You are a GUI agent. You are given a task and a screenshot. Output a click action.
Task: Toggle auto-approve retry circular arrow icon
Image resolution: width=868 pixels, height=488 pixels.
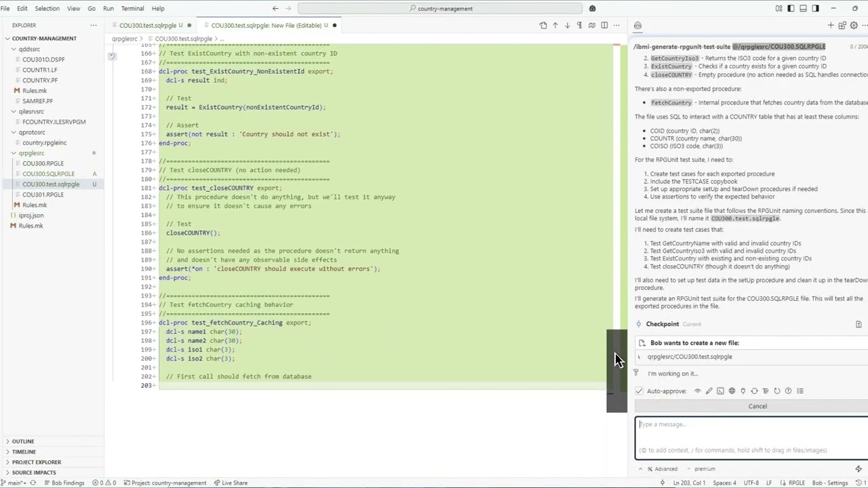click(777, 391)
